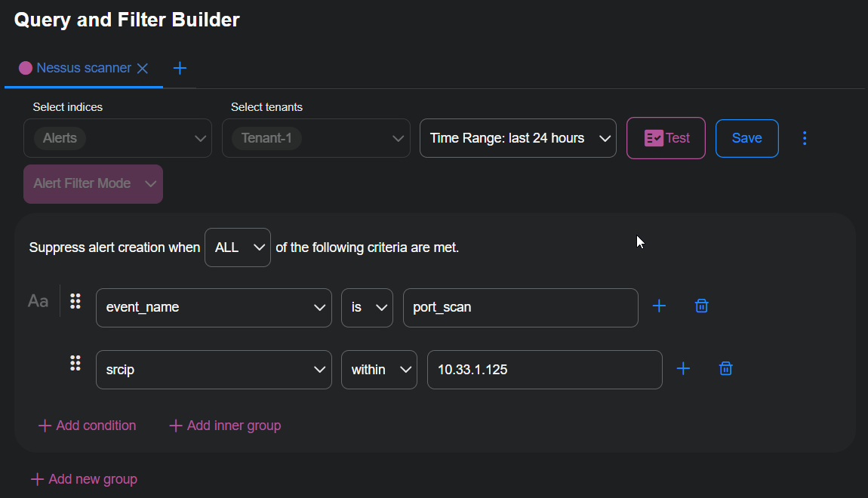Delete the srcip condition via trash icon

tap(725, 368)
